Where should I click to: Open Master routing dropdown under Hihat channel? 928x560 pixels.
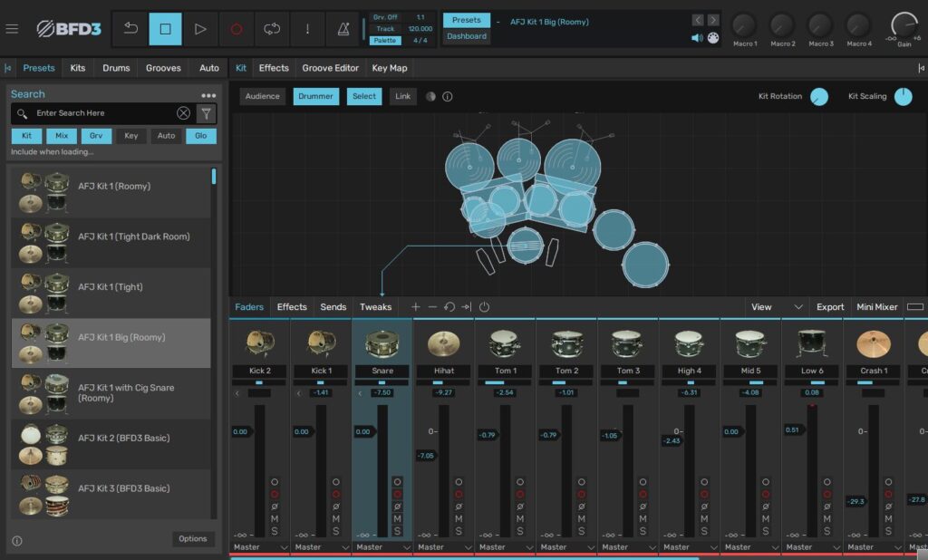tap(444, 547)
